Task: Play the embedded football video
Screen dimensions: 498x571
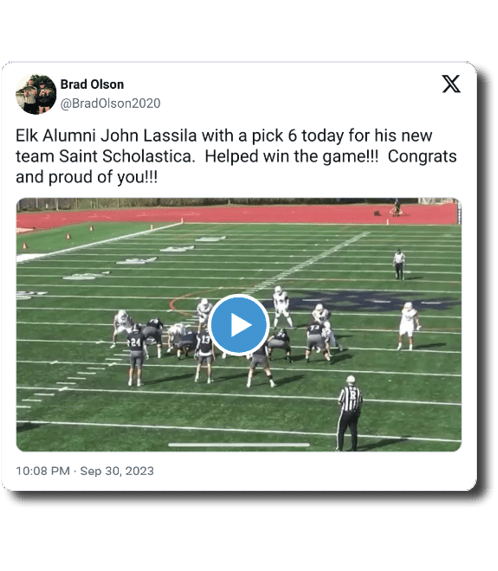Action: [x=239, y=324]
